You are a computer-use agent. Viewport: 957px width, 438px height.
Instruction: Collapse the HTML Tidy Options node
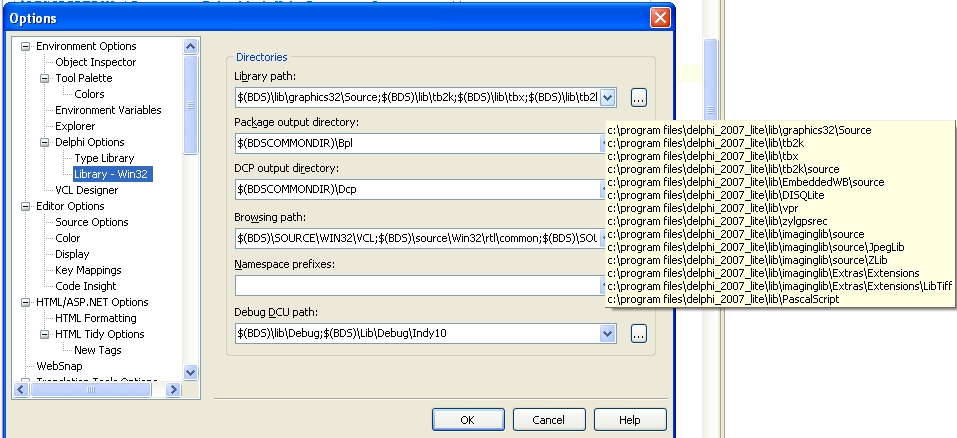(44, 334)
